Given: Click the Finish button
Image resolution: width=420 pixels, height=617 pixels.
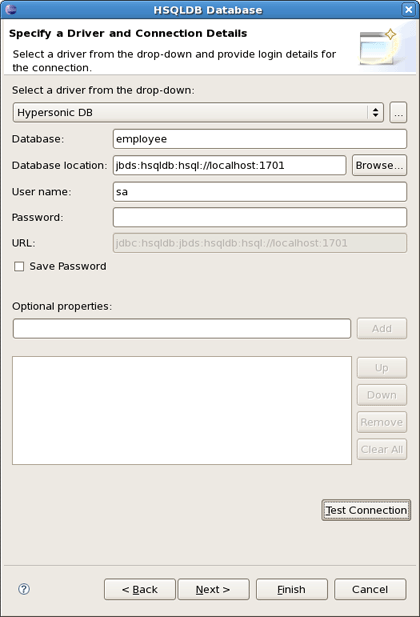Looking at the screenshot, I should [292, 589].
